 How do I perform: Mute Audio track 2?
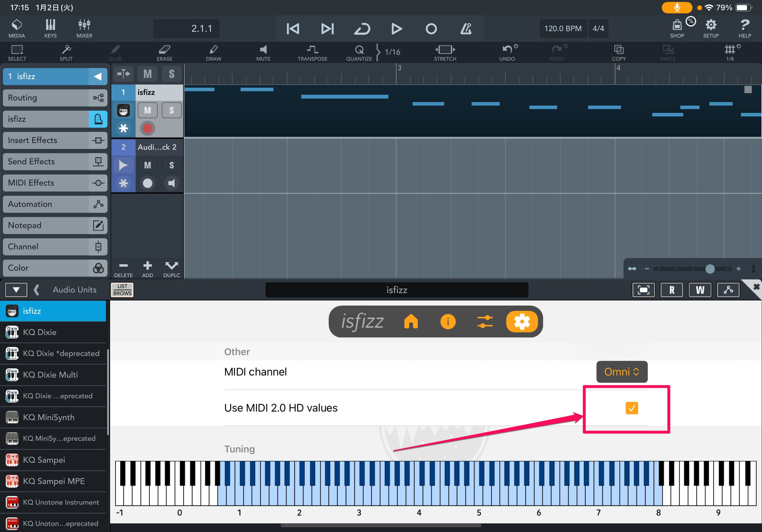click(x=147, y=165)
